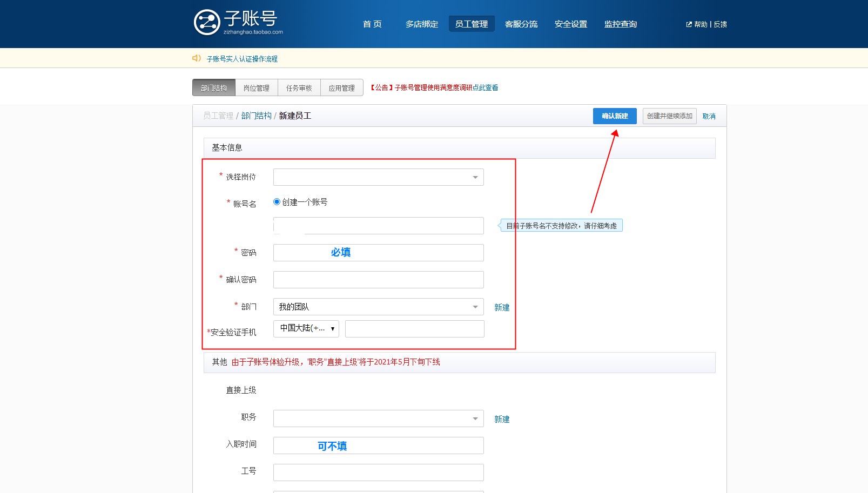The image size is (868, 493).
Task: Click 新建 next to the 部门 field
Action: pyautogui.click(x=502, y=307)
